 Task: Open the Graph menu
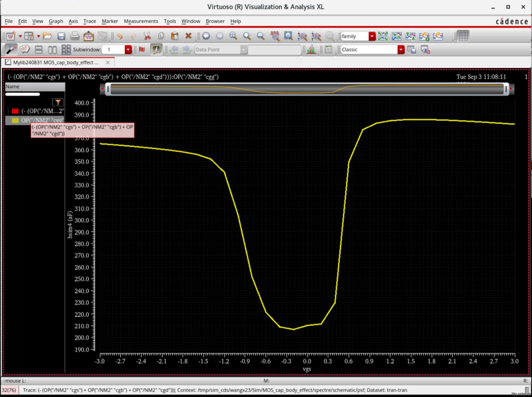(x=56, y=21)
